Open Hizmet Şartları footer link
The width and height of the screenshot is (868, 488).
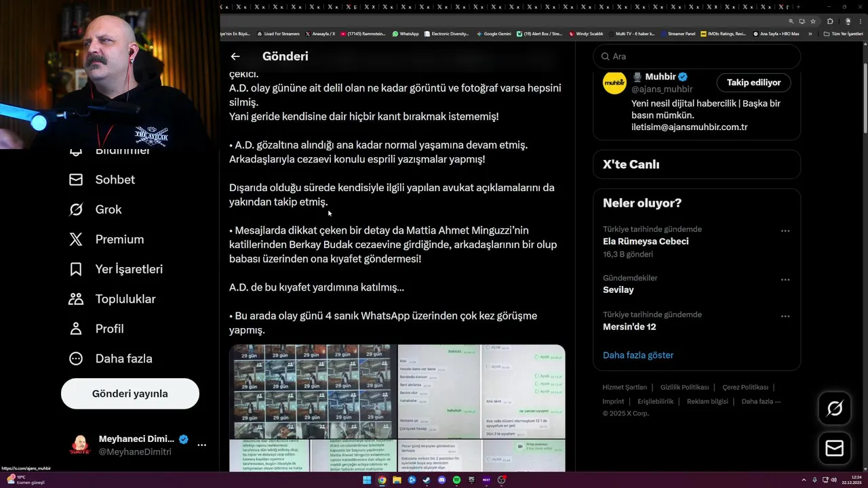point(625,388)
